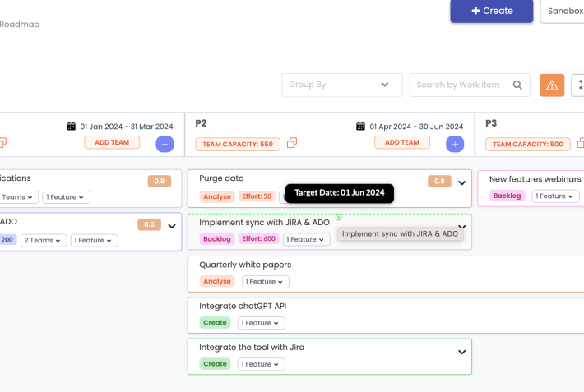Click ADD TEAM button in P2 column
584x392 pixels.
coord(402,142)
